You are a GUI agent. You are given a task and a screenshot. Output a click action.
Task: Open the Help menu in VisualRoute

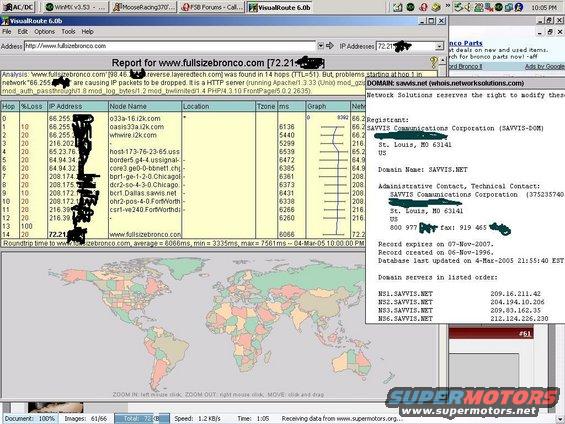click(88, 32)
